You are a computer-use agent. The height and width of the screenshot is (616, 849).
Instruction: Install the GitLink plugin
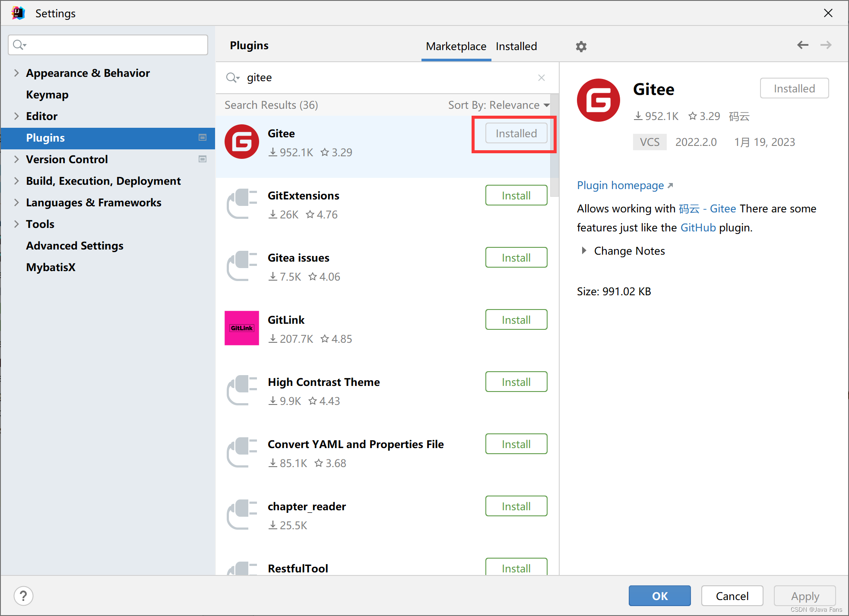[x=516, y=320]
